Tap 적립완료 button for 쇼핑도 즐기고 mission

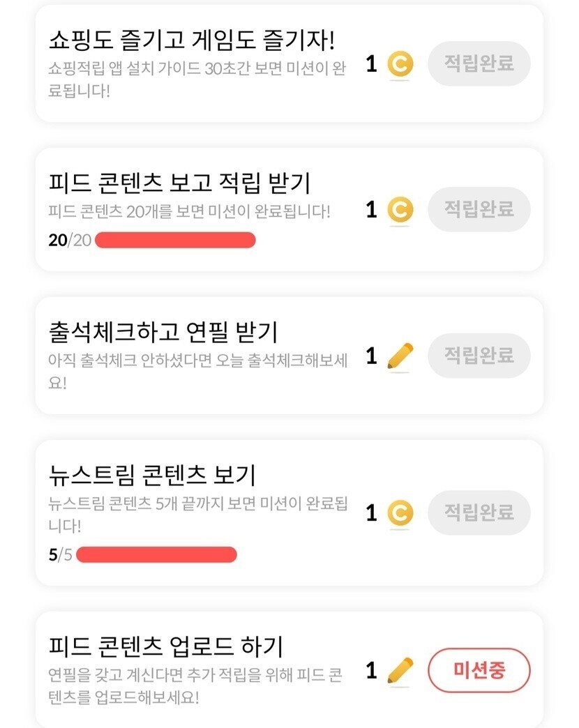click(479, 63)
